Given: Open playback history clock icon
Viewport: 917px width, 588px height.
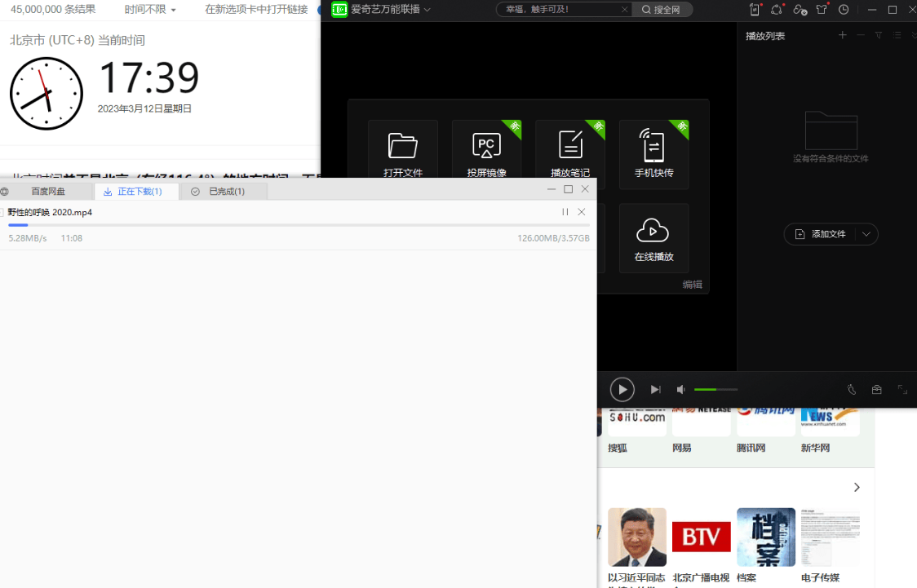Looking at the screenshot, I should [x=844, y=10].
